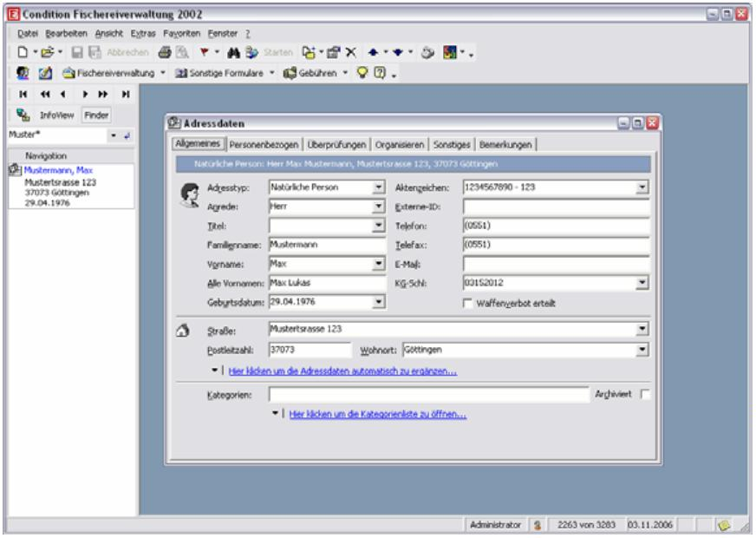Click link to open the Kategorienliste
Image resolution: width=756 pixels, height=538 pixels.
pos(379,415)
